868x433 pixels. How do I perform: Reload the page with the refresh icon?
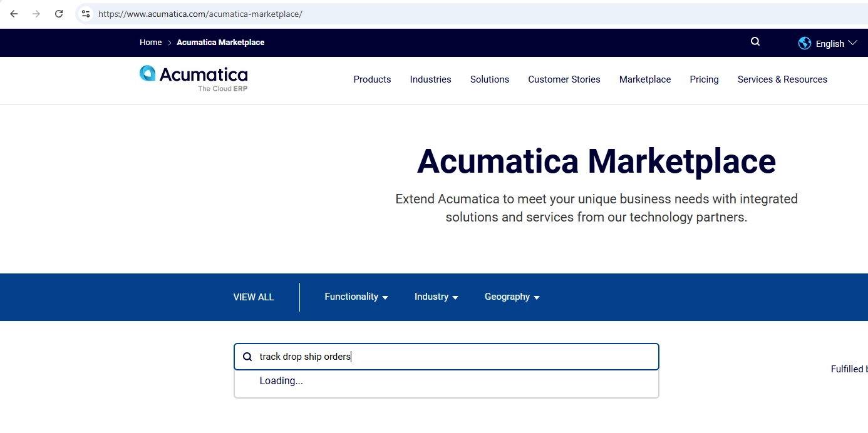pyautogui.click(x=59, y=14)
